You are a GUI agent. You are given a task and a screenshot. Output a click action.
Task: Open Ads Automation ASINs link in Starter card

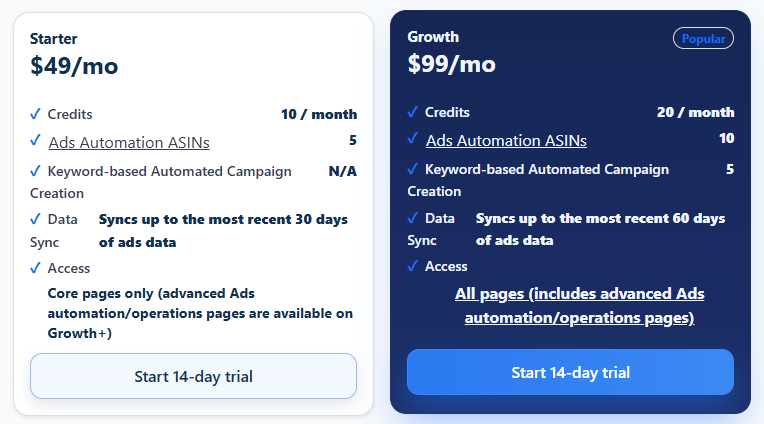click(129, 142)
